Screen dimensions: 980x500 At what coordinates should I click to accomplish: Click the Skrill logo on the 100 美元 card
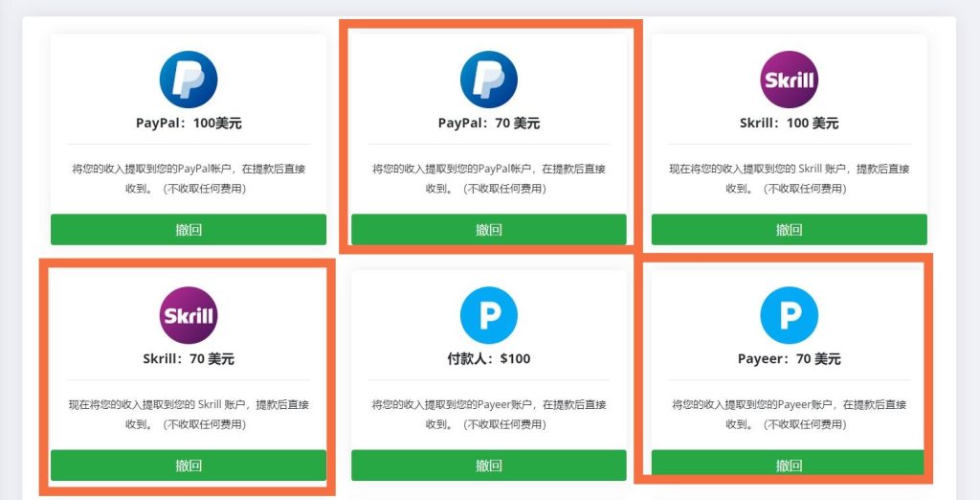coord(789,80)
